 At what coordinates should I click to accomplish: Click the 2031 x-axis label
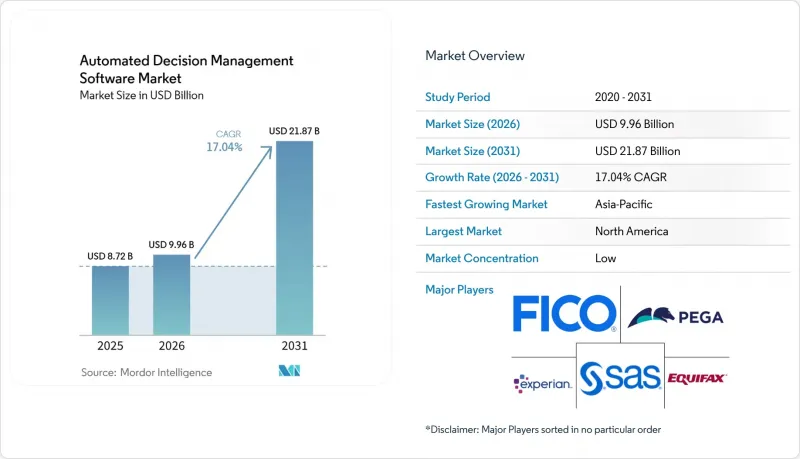coord(294,346)
